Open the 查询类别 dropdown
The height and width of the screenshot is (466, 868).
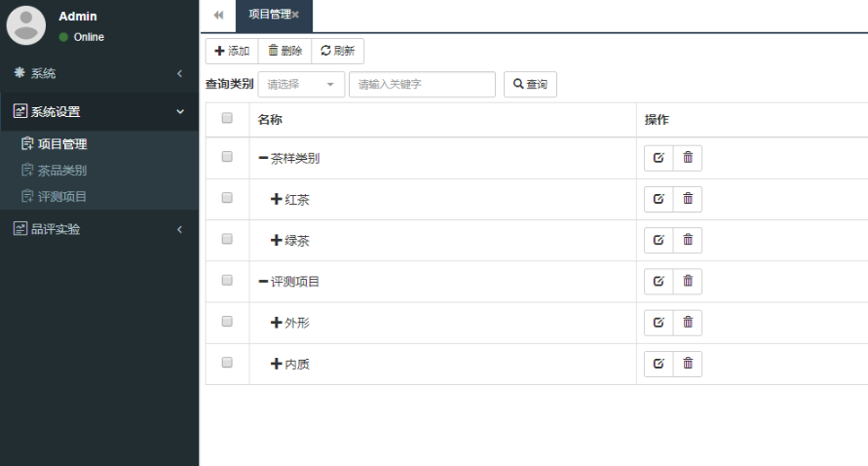[x=301, y=85]
